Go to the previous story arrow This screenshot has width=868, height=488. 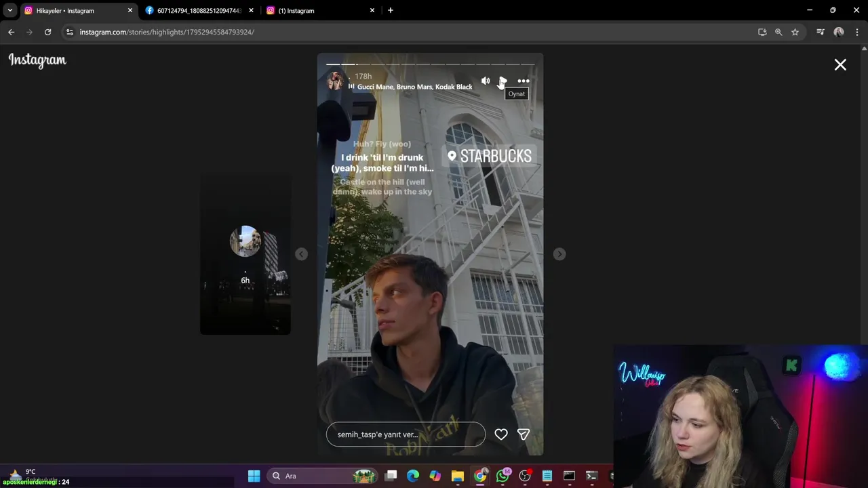click(x=301, y=254)
